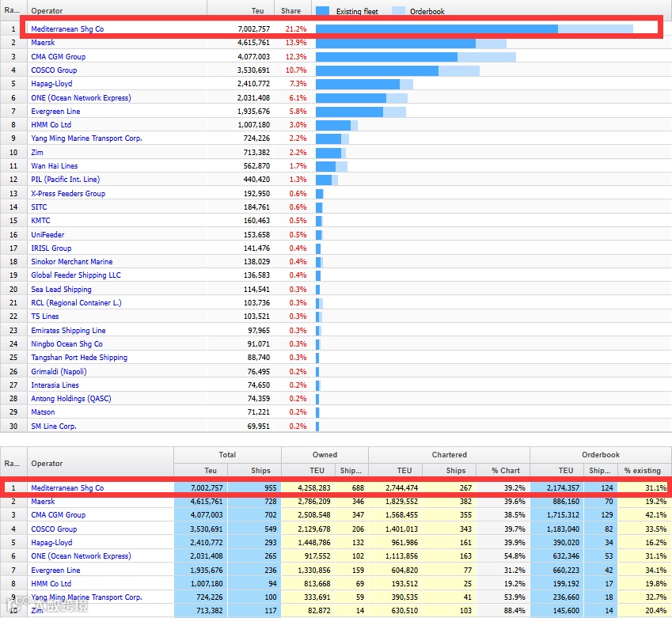Open the TS Lines link

(45, 317)
